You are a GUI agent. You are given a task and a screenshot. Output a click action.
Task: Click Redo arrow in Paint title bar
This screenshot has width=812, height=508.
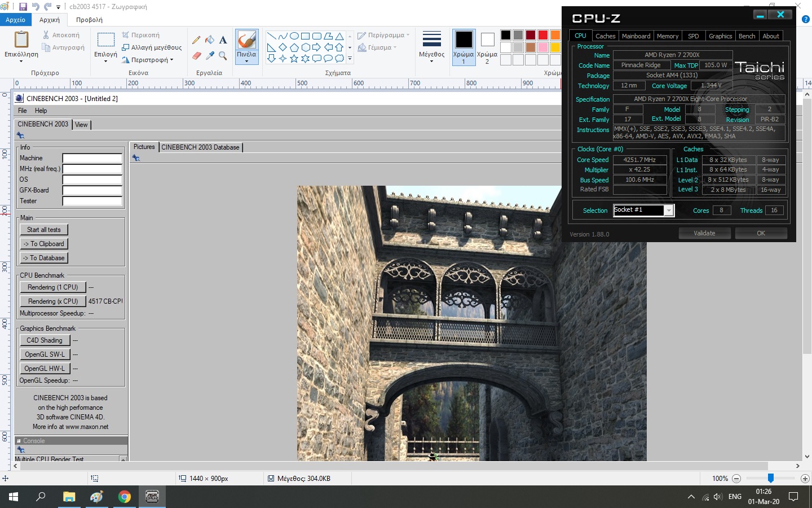click(48, 7)
